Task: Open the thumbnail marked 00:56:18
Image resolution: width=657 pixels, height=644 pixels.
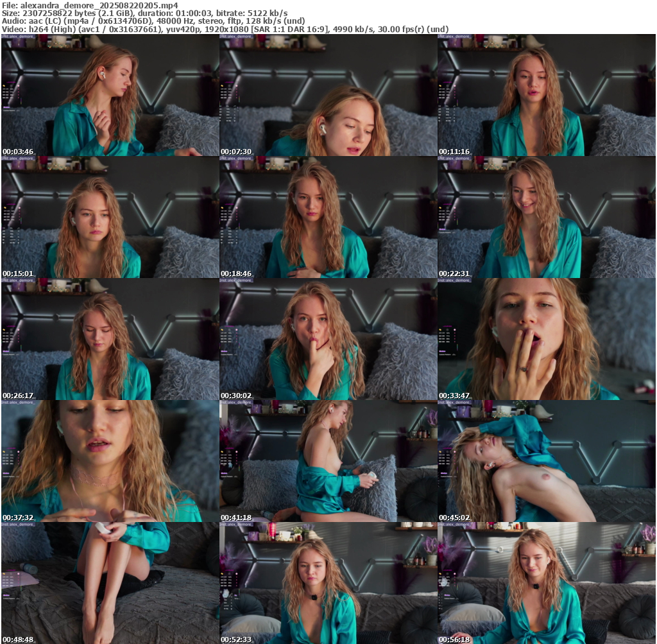Action: click(x=546, y=583)
